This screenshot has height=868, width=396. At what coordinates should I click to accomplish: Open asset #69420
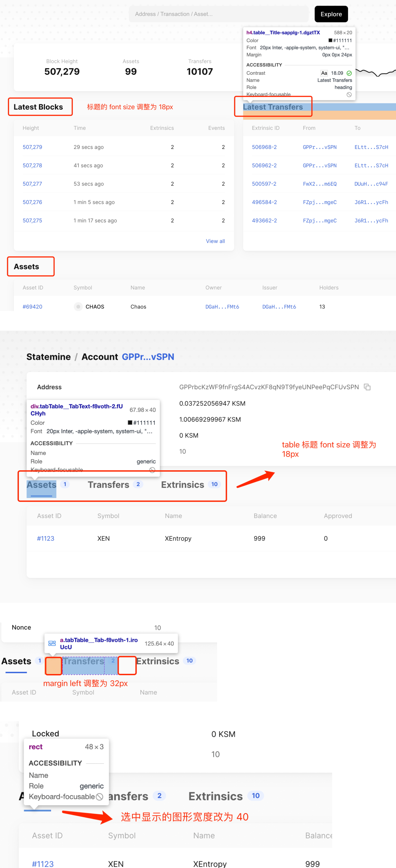tap(32, 307)
